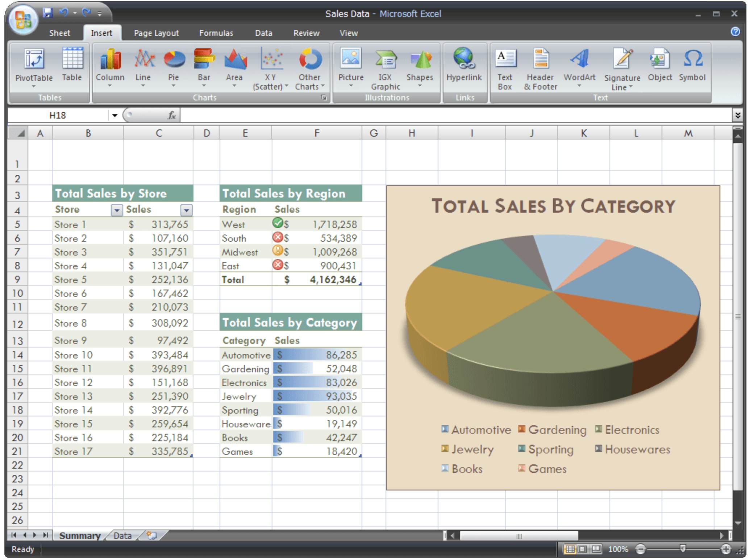Insert an IGX Graphic
This screenshot has width=750, height=560.
[x=385, y=69]
